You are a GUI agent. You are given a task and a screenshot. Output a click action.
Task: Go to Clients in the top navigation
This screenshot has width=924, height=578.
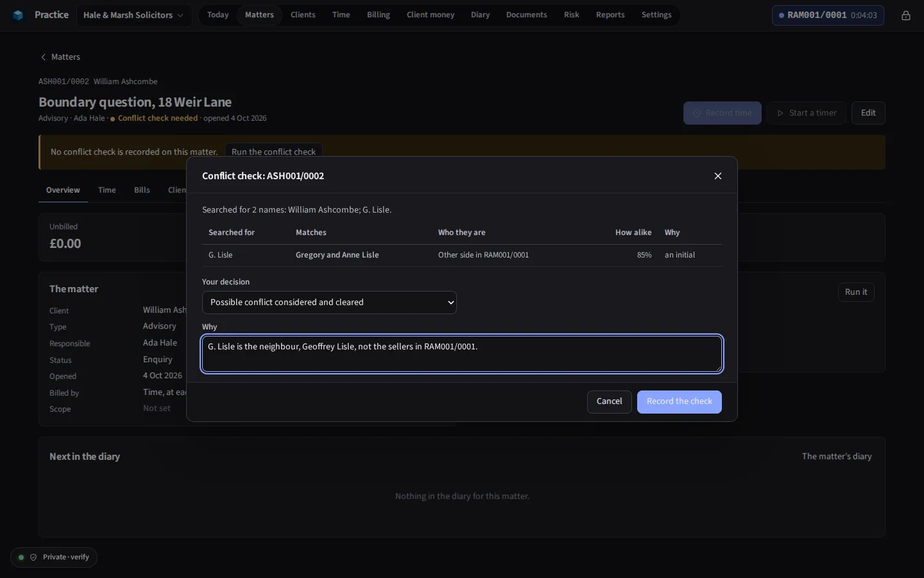tap(303, 15)
